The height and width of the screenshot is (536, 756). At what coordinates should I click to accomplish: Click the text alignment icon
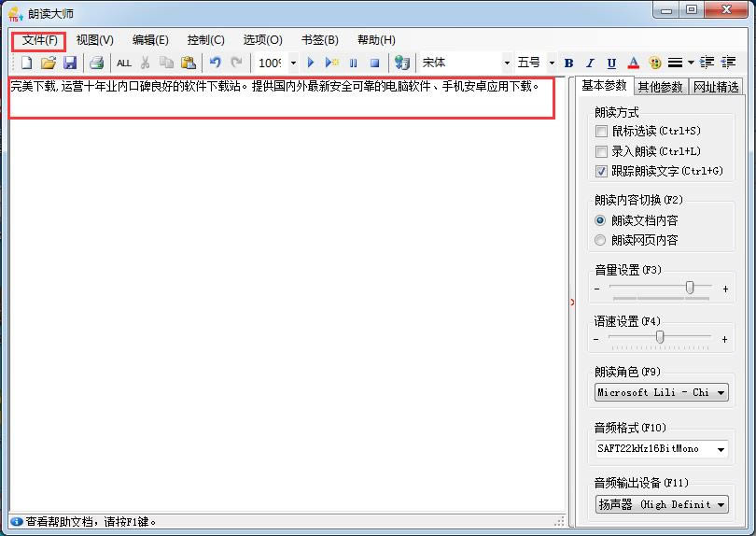(x=675, y=63)
